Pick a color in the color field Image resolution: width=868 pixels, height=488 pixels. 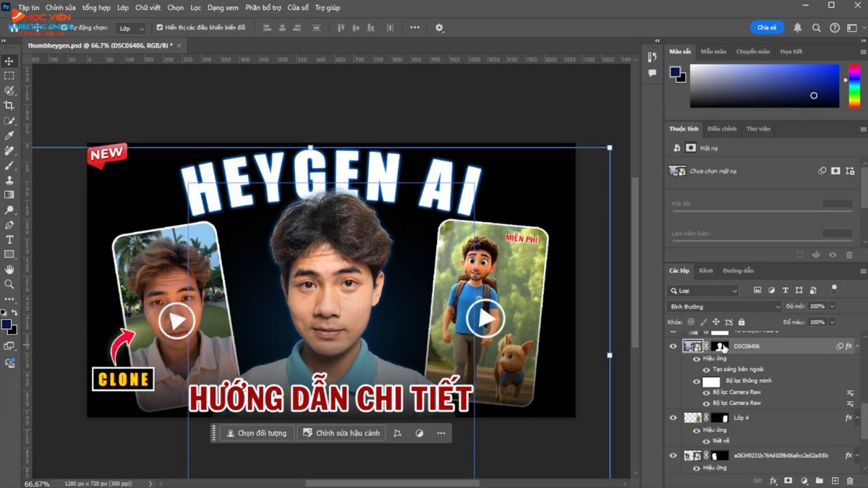765,86
